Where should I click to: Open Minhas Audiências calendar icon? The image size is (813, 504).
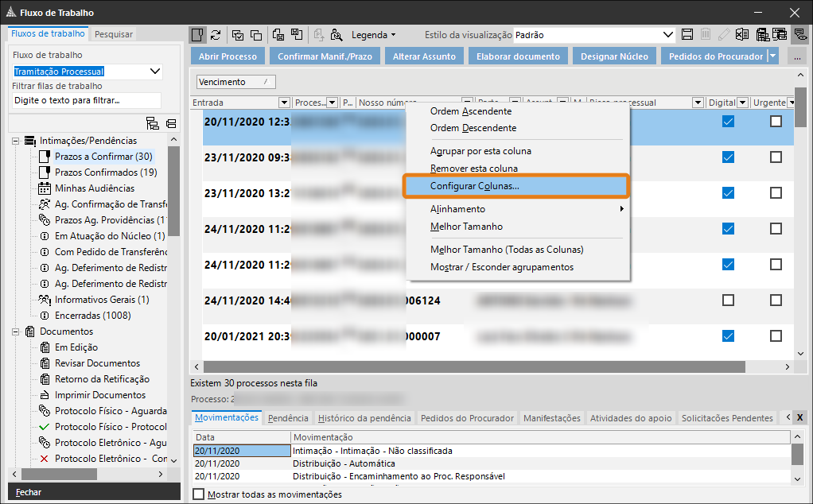45,188
